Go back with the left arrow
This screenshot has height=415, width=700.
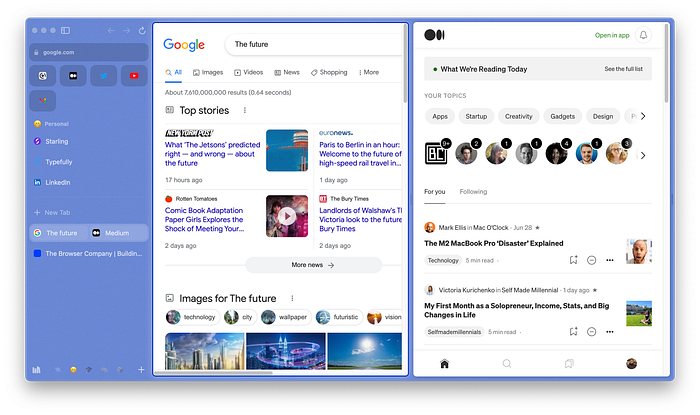point(111,30)
